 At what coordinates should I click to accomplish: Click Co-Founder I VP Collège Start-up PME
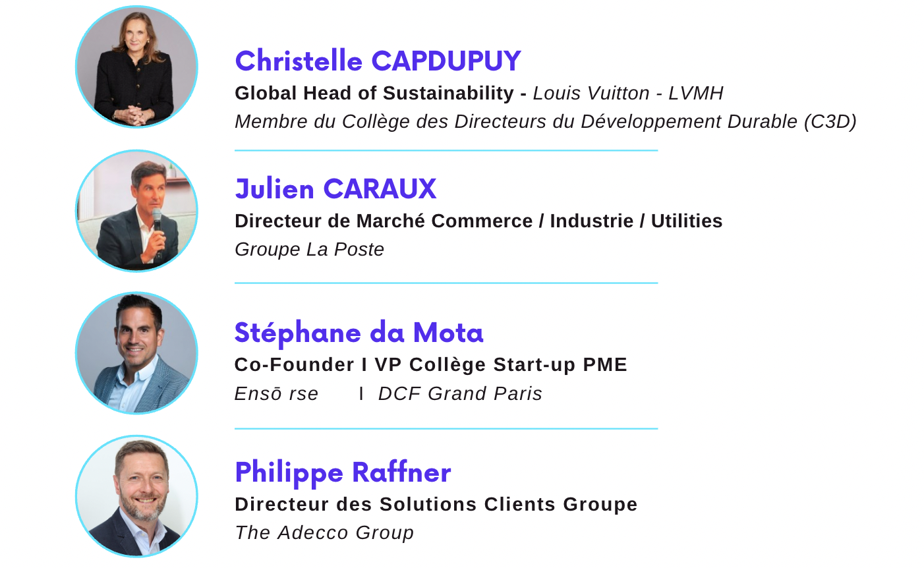(430, 364)
